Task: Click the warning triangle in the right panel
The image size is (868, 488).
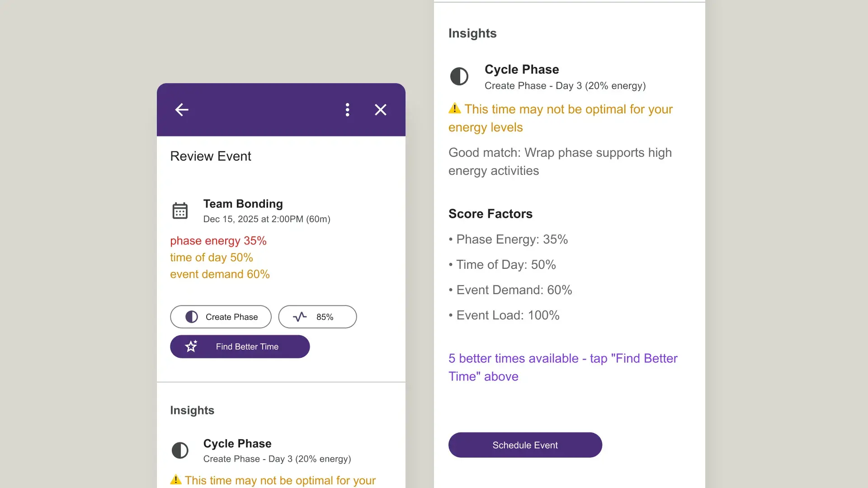Action: pyautogui.click(x=454, y=108)
